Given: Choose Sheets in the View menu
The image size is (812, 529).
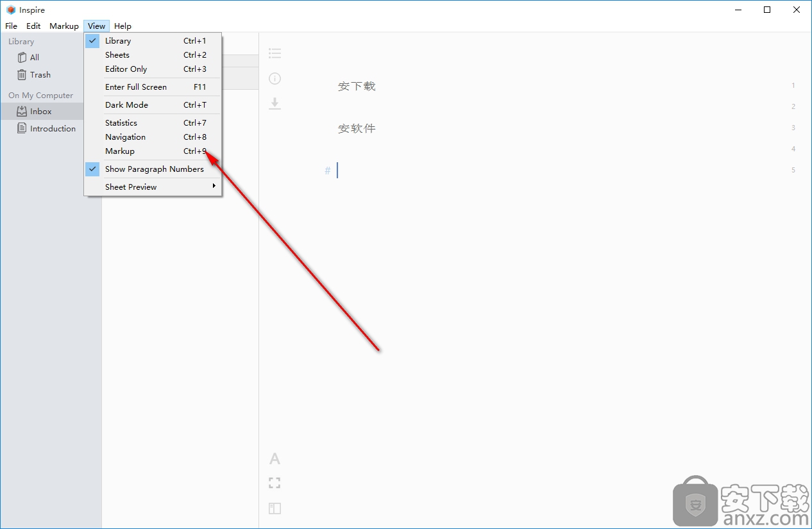Looking at the screenshot, I should point(153,55).
